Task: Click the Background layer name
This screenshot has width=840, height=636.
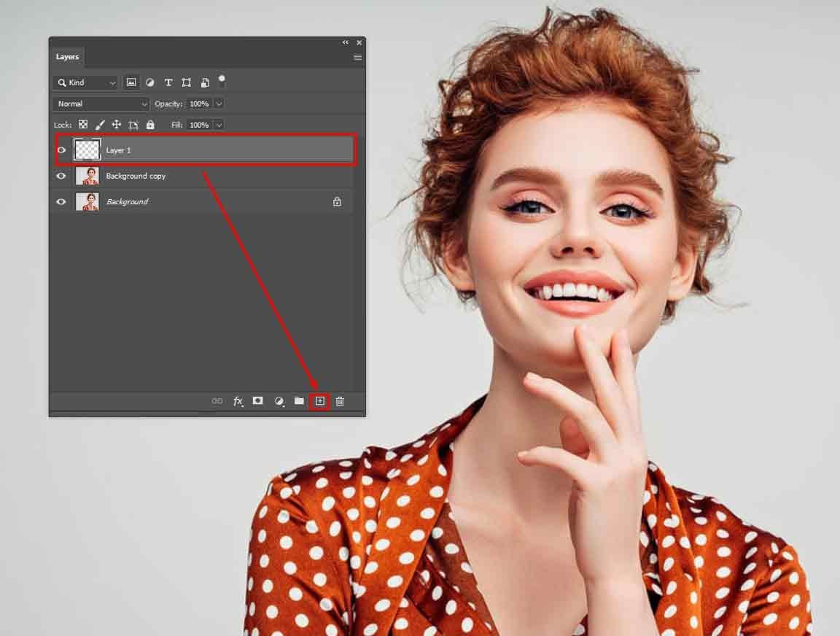Action: click(x=127, y=201)
